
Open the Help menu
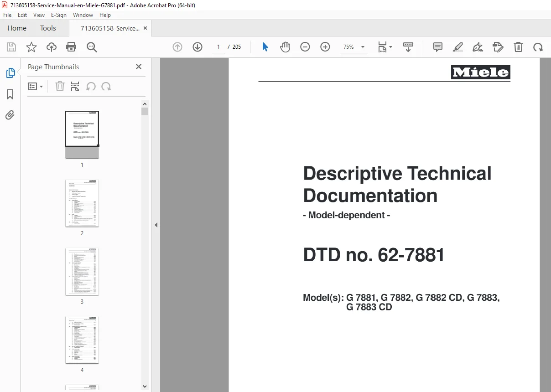point(105,15)
